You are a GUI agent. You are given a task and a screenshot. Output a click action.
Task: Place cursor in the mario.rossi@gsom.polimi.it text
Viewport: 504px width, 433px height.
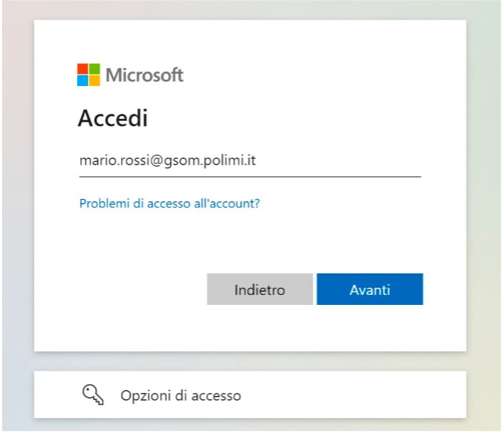tap(167, 161)
